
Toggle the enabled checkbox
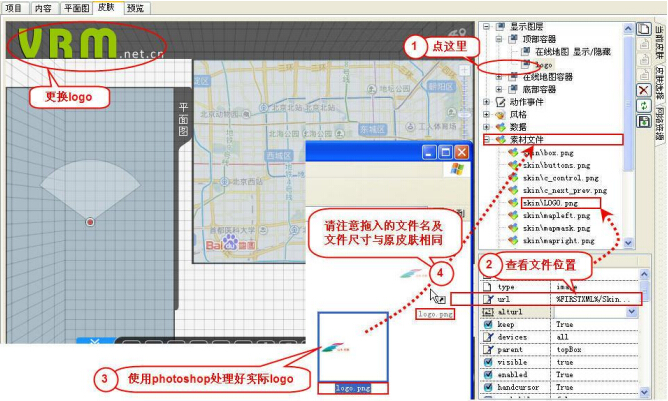click(488, 375)
